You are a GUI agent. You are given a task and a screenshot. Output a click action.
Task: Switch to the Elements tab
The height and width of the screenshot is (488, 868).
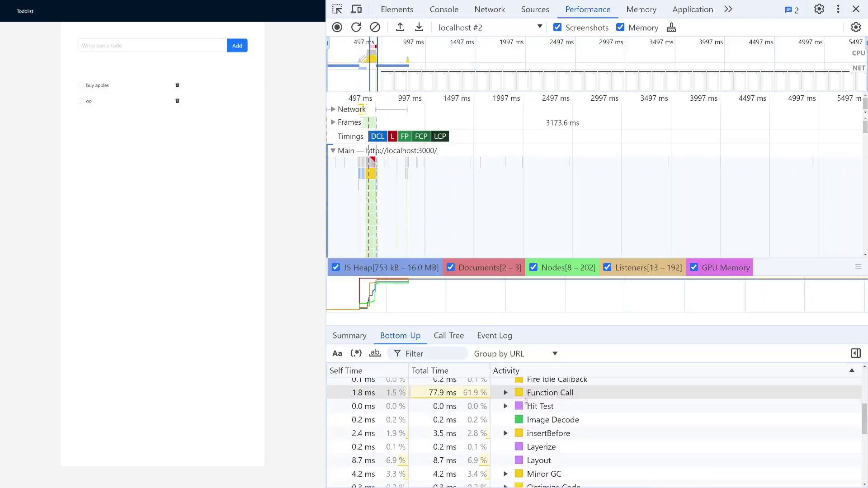397,9
